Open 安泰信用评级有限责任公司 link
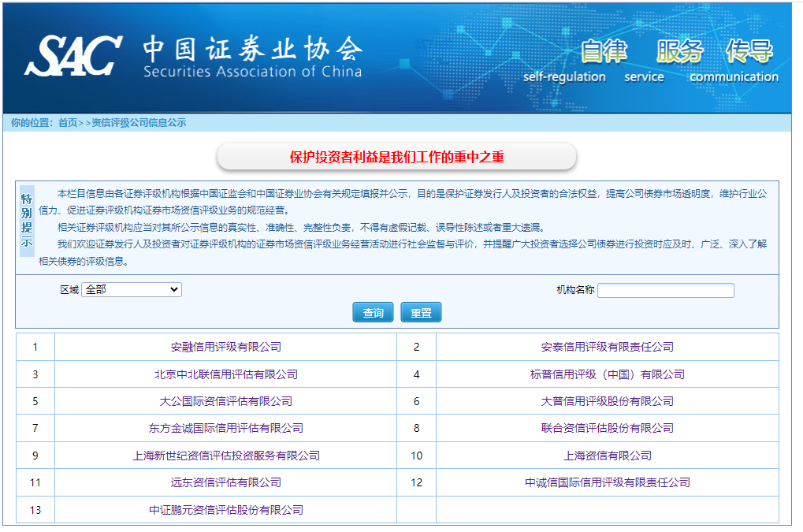Screen dimensions: 803x532 coord(608,347)
